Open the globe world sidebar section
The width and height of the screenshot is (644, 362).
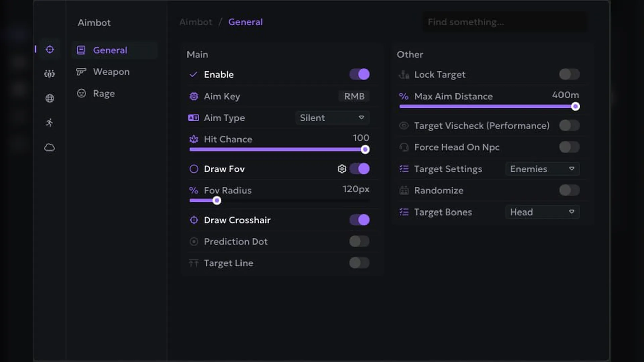click(50, 98)
